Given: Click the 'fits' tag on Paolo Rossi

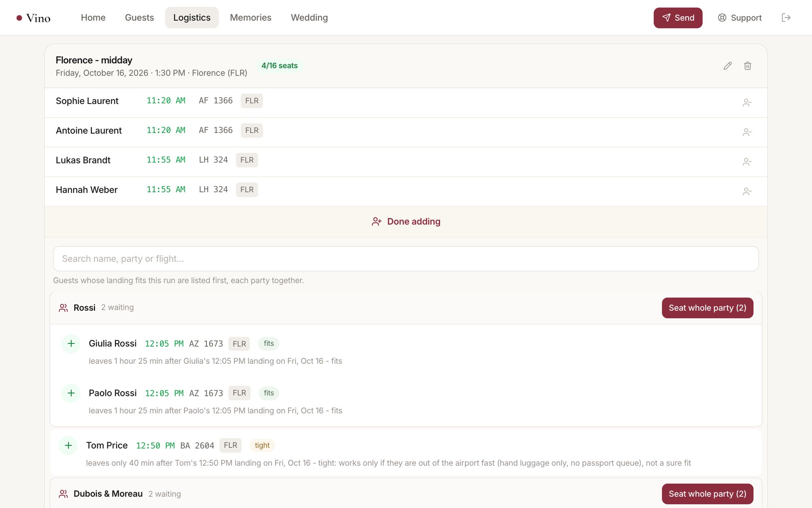Looking at the screenshot, I should (x=269, y=393).
